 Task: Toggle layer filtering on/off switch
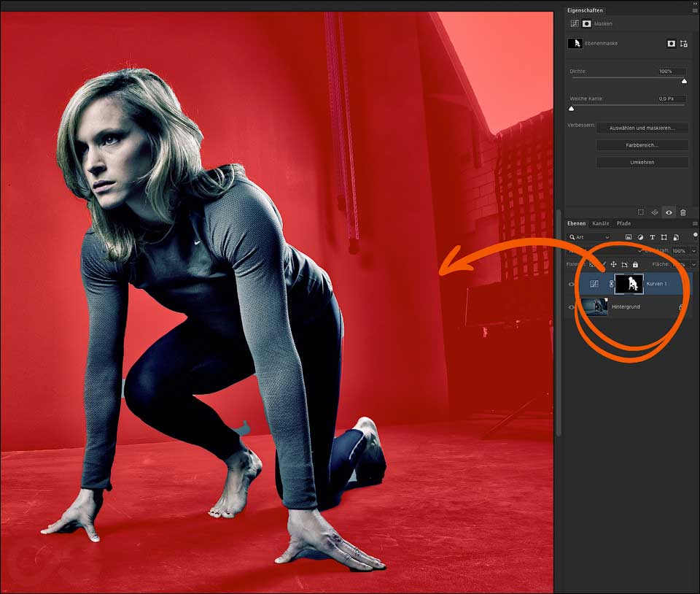click(x=695, y=236)
